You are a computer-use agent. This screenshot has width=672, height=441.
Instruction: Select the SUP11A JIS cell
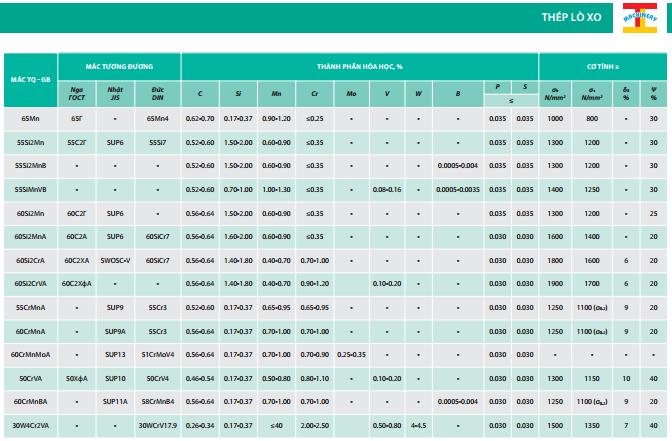(115, 402)
